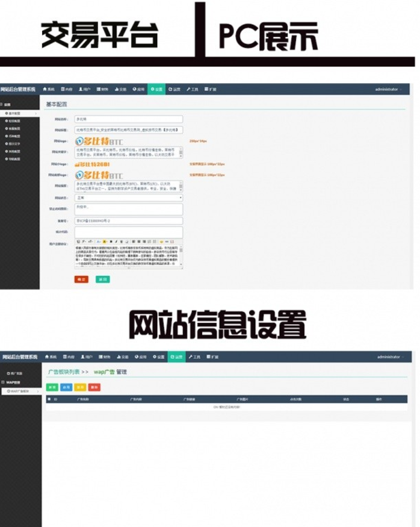
Task: Open 设置 gear tab in wap广告 panel navbar
Action: tap(158, 357)
